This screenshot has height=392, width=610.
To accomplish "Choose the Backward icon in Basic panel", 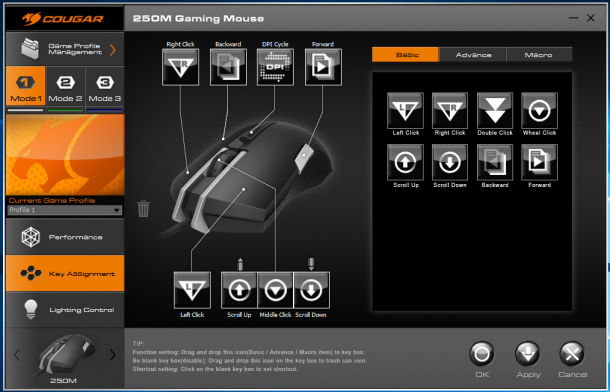I will tap(495, 162).
